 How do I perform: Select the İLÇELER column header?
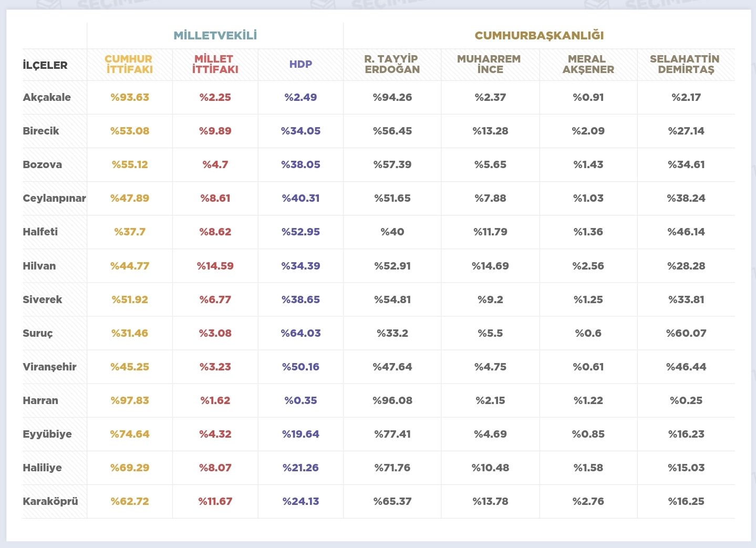tap(45, 66)
